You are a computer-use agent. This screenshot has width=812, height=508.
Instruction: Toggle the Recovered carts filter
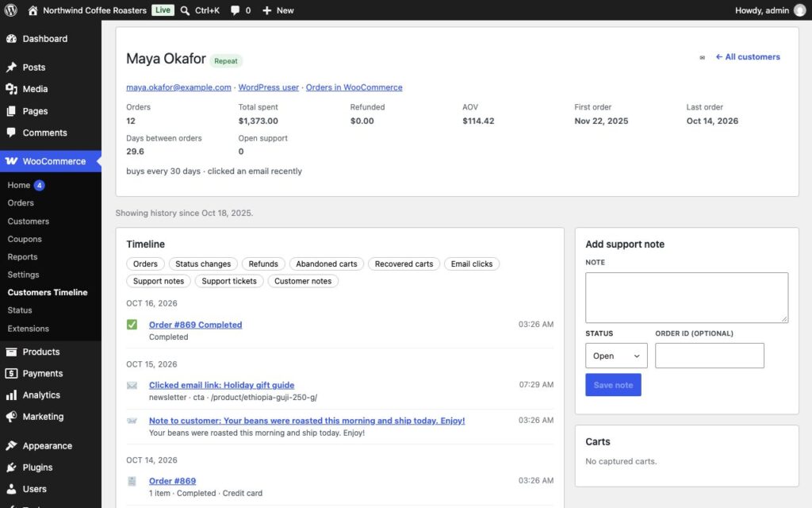click(x=404, y=264)
